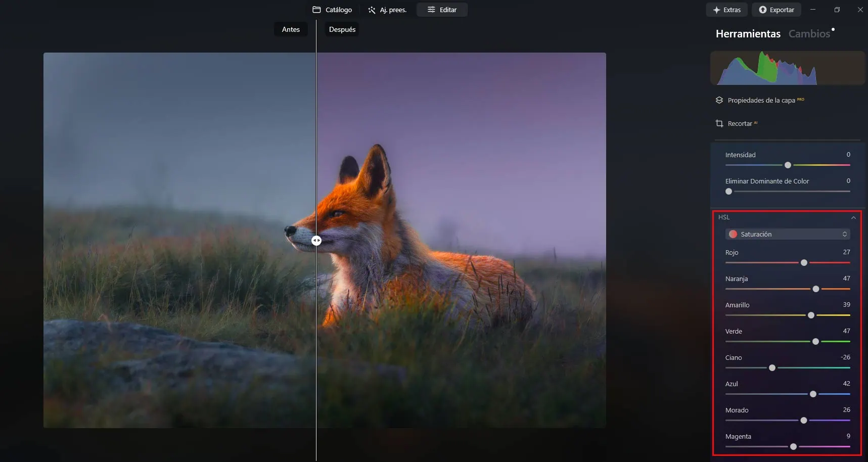Click the Verde slider handle
This screenshot has width=868, height=462.
tap(815, 342)
